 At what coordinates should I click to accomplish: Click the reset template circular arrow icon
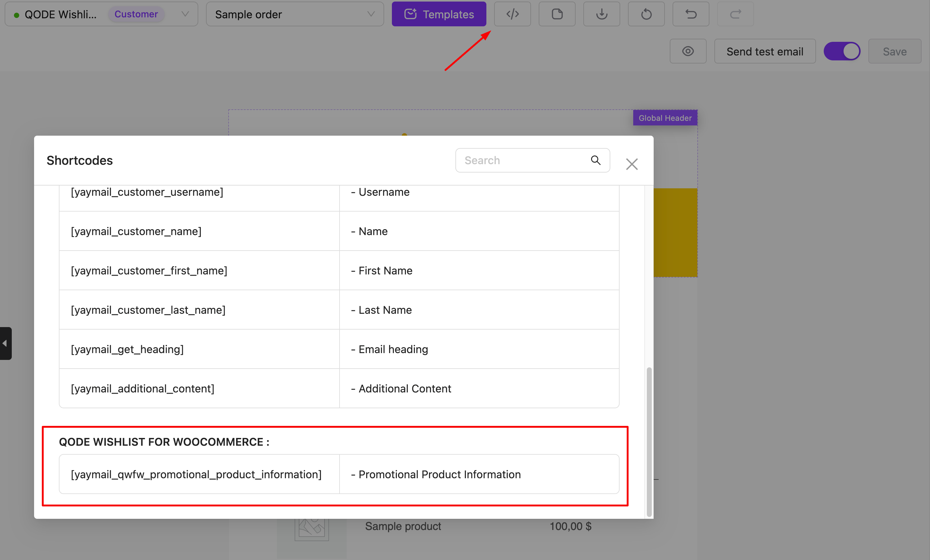coord(646,14)
